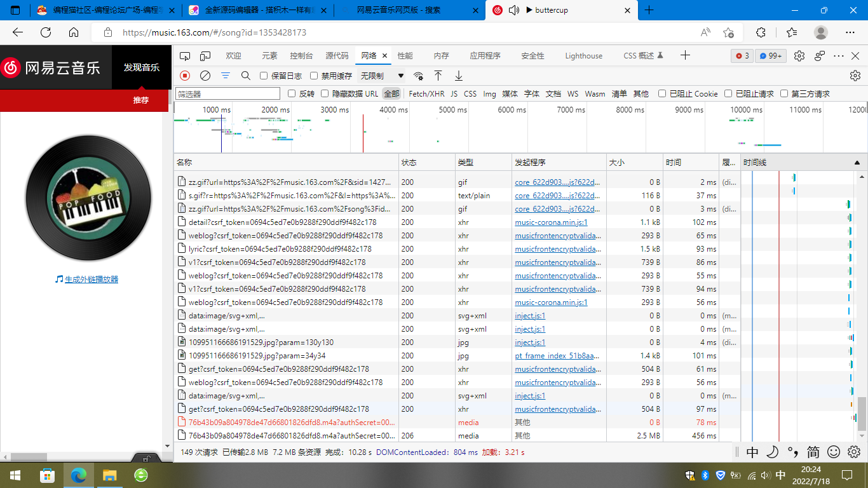Add a new DevTools tool tab
Image resolution: width=868 pixels, height=488 pixels.
tap(685, 55)
